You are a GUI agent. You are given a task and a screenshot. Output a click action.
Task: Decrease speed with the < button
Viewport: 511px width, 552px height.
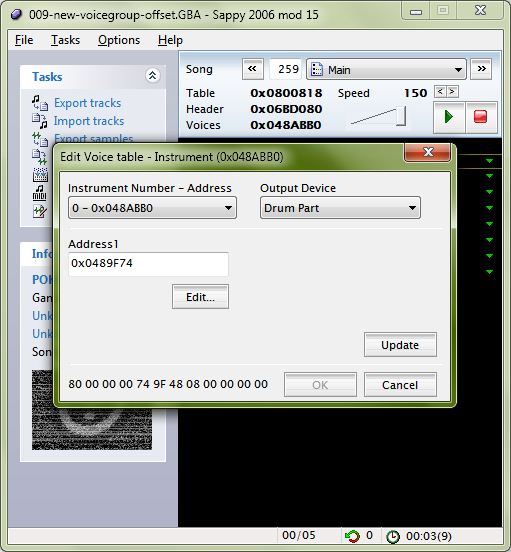tap(440, 92)
